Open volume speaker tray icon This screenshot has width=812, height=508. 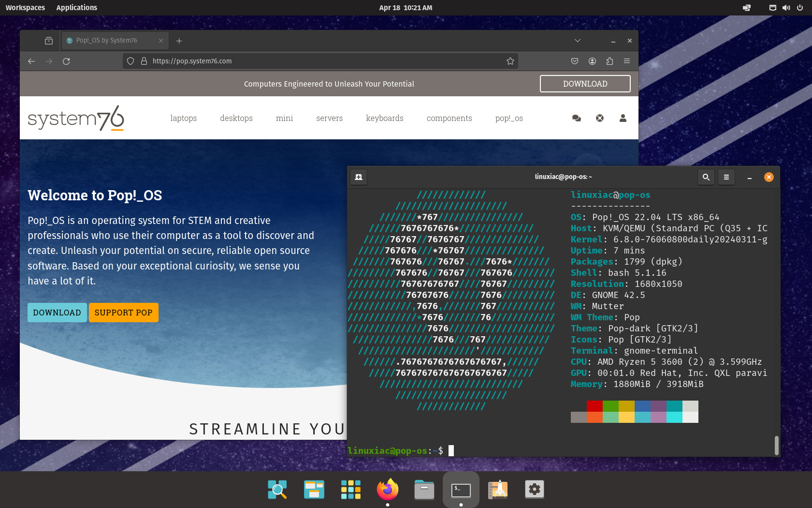786,8
